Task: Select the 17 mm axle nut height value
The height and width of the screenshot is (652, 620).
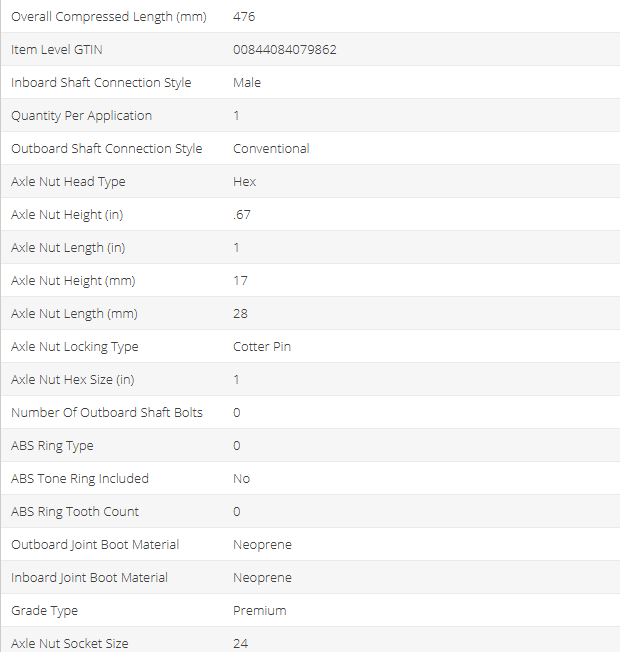Action: (240, 281)
